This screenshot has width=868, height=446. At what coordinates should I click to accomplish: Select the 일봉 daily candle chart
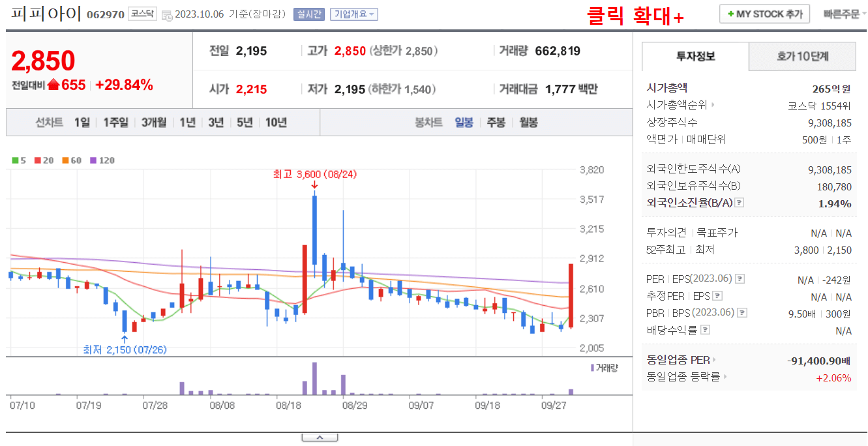click(464, 123)
